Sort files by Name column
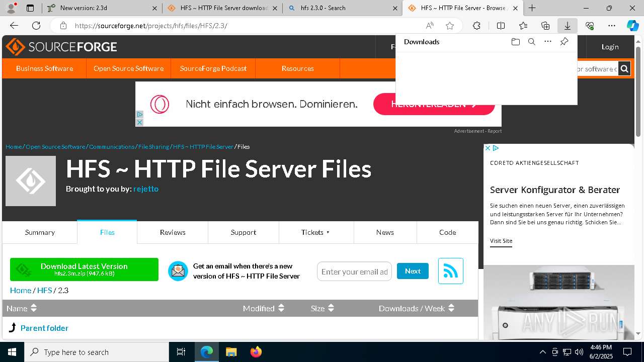 coord(22,308)
